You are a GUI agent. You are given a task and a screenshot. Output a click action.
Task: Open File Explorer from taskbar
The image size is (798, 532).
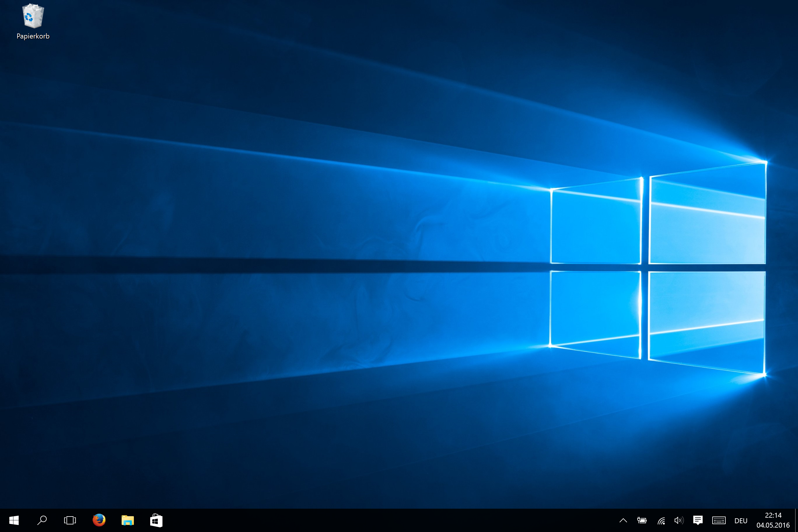click(127, 520)
